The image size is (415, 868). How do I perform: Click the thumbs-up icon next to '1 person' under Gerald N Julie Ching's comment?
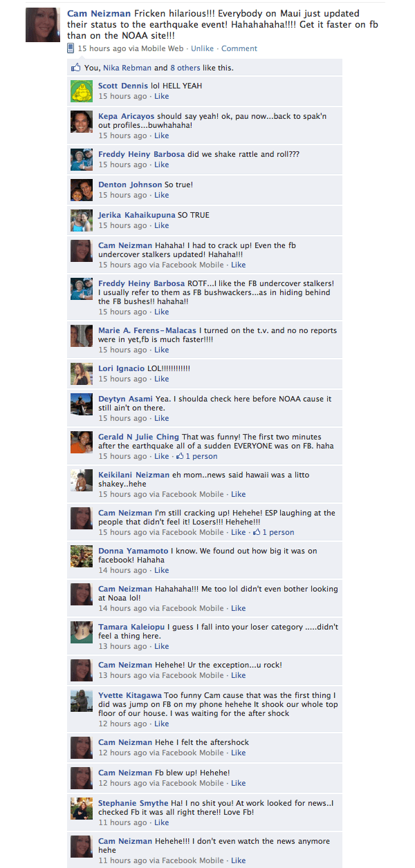coord(180,456)
